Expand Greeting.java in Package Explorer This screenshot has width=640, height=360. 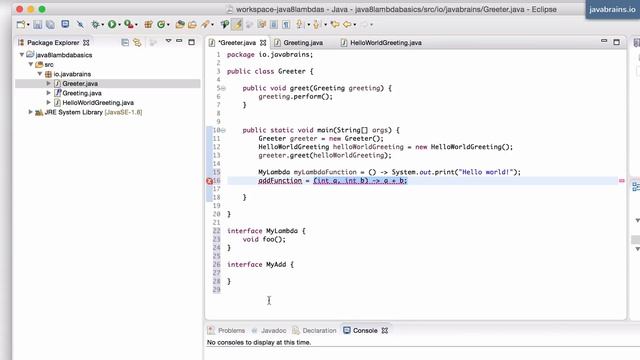[49, 93]
